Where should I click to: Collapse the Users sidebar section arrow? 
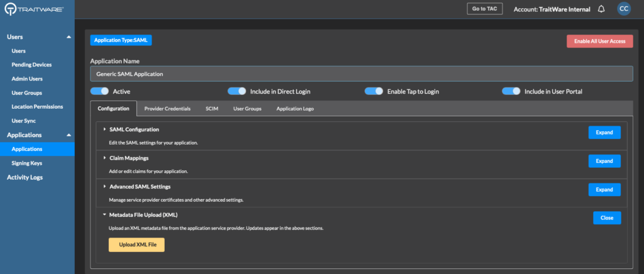(69, 37)
